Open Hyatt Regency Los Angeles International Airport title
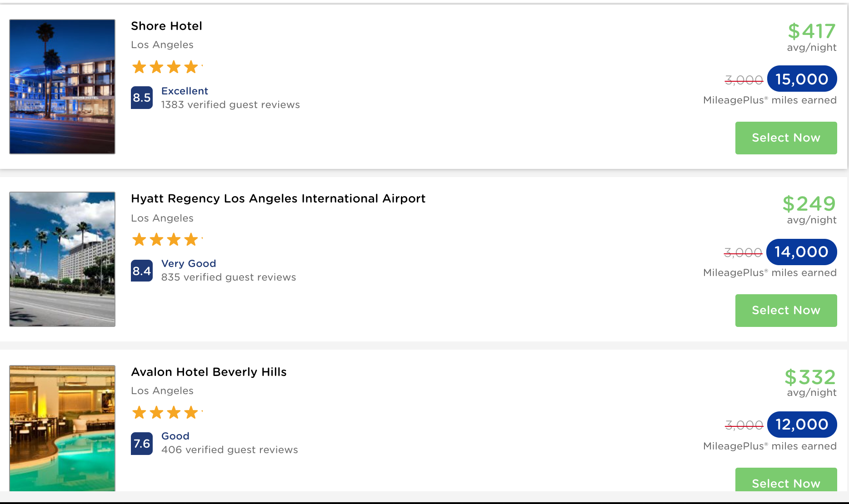The height and width of the screenshot is (504, 849). (278, 199)
